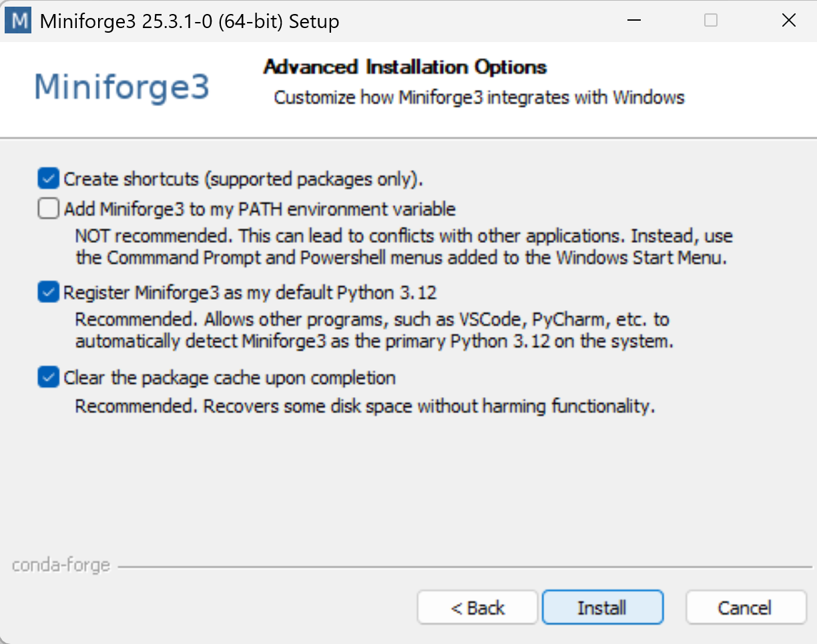This screenshot has width=817, height=644.
Task: Click the 'Miniforge3 25.3.1-0 (64-bit) Setup' title text
Action: point(190,21)
